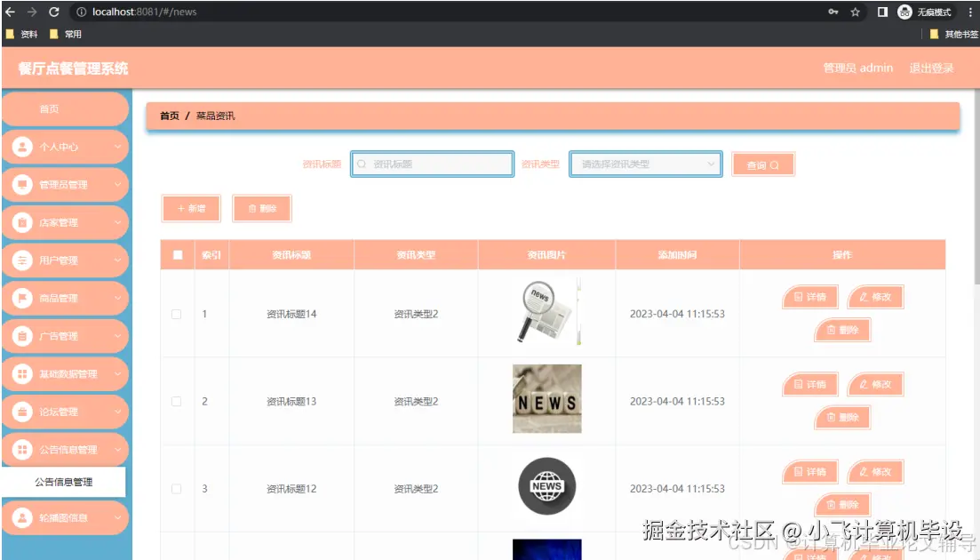
Task: Open 详情 for row 资讯标题14
Action: [x=810, y=297]
